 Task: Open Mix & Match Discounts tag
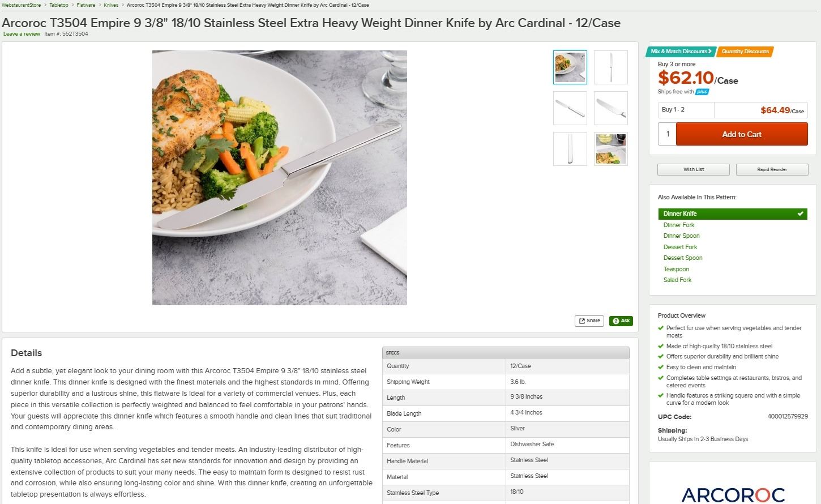[681, 52]
